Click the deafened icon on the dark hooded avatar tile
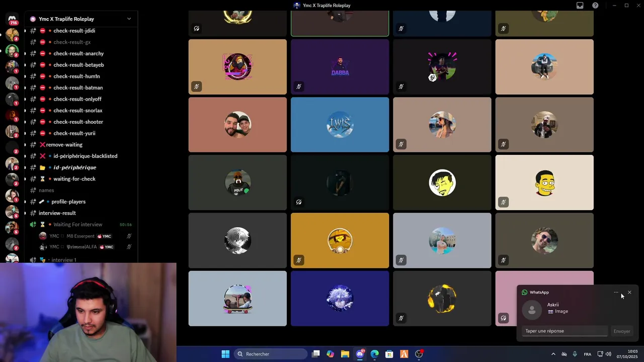644x362 pixels. click(x=299, y=202)
